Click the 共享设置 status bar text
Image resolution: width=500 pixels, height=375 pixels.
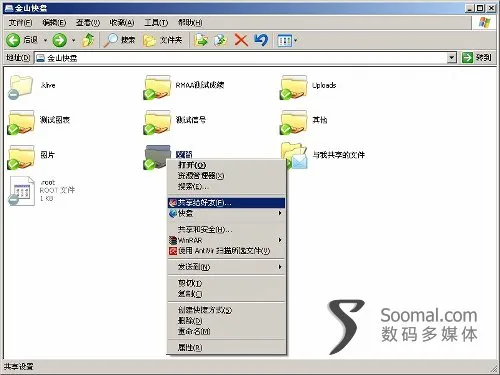pos(19,367)
